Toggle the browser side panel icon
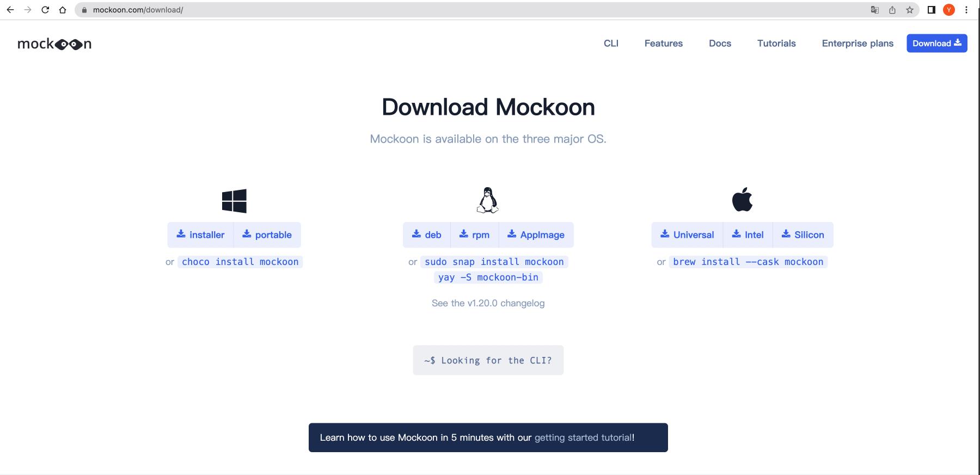980x475 pixels. pyautogui.click(x=932, y=10)
